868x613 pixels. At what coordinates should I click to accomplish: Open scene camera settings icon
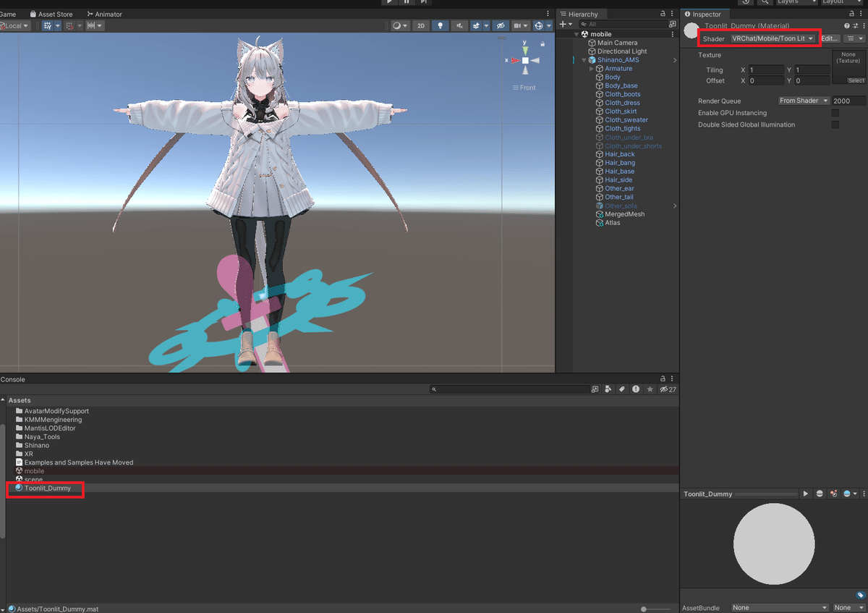pos(520,25)
